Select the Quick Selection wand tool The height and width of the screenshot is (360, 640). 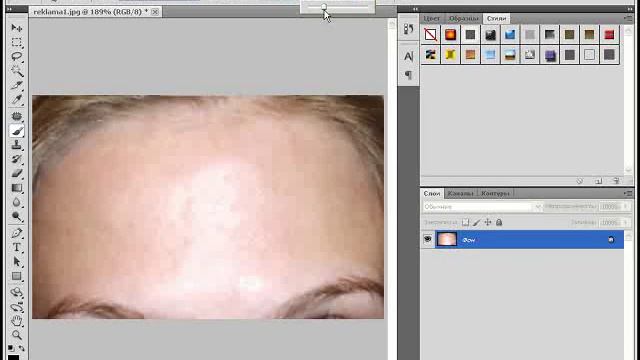(x=17, y=71)
